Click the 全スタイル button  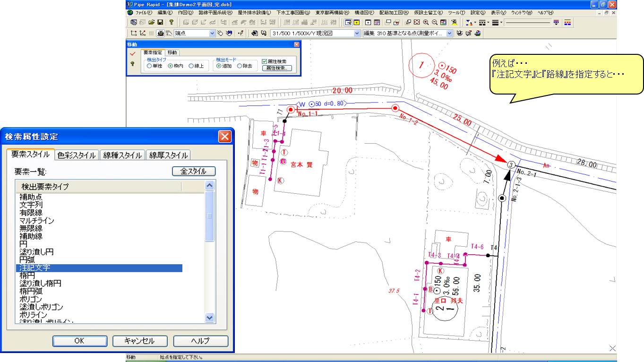194,171
